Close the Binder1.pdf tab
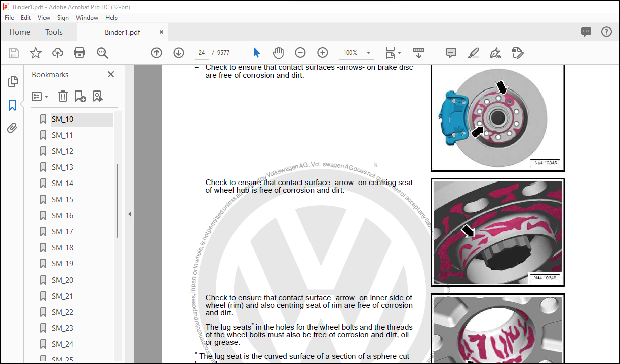 tap(161, 32)
